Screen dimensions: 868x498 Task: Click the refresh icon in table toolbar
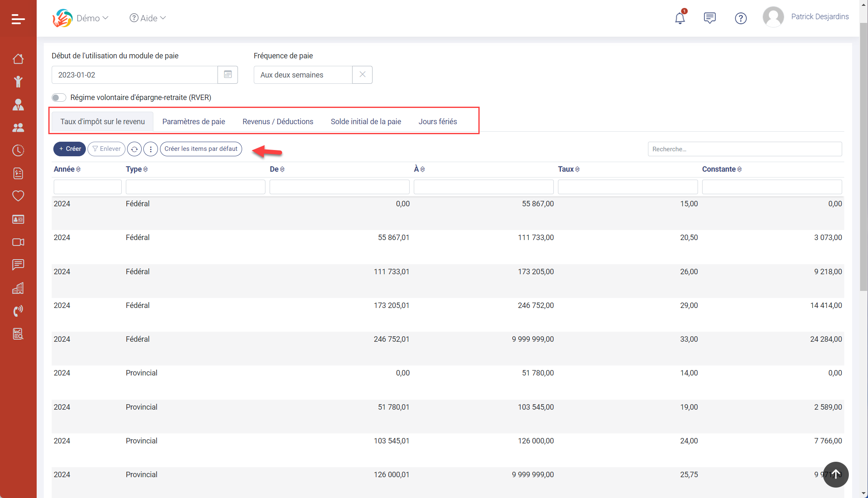click(134, 149)
